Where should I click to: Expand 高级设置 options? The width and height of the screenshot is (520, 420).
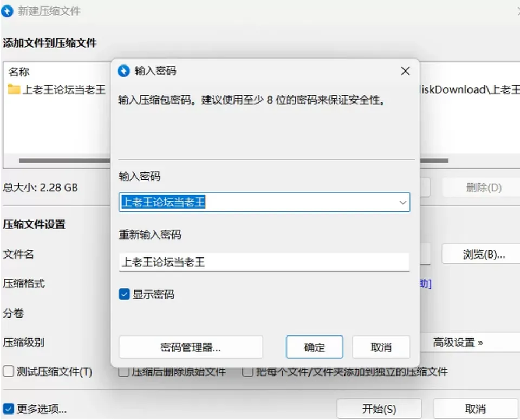point(458,342)
